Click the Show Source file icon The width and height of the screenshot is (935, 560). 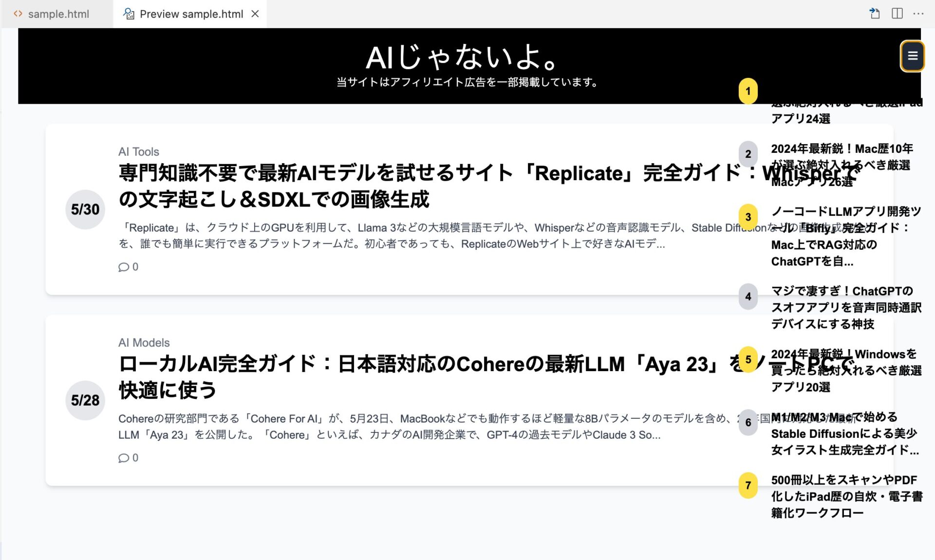tap(875, 14)
